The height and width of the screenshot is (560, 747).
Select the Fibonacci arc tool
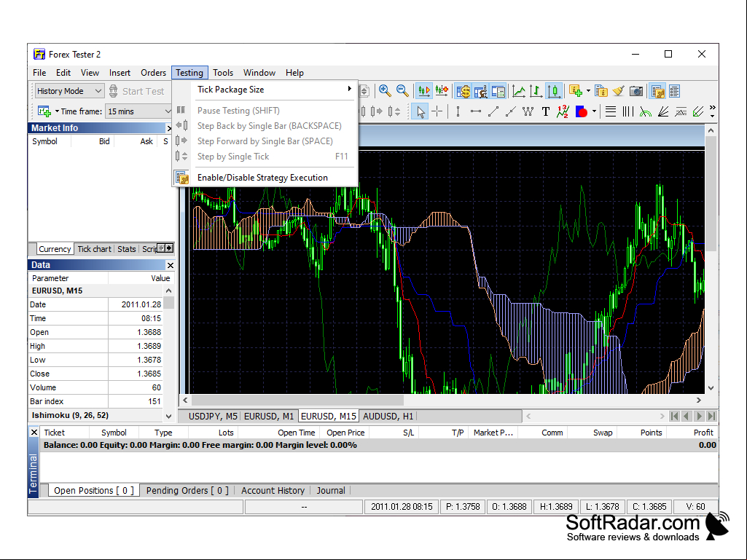click(x=646, y=111)
